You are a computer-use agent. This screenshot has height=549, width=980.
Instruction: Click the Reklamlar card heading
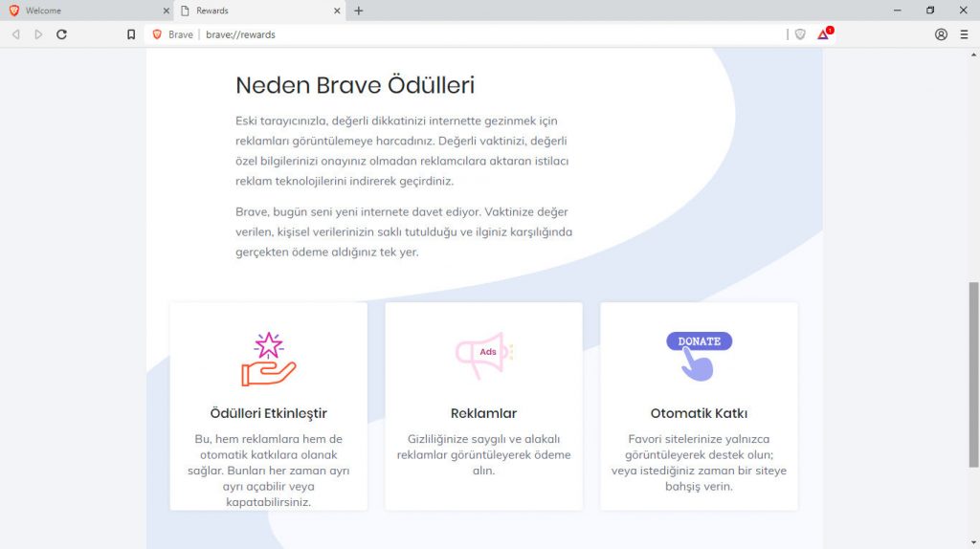pyautogui.click(x=483, y=413)
